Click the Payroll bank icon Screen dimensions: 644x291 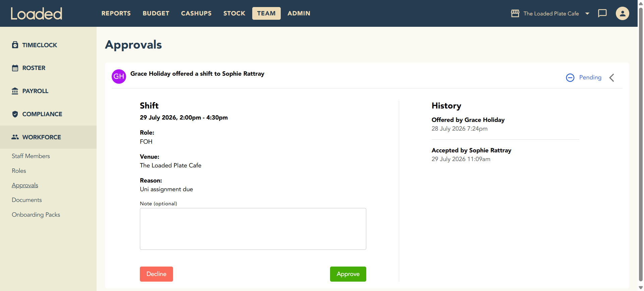coord(15,91)
